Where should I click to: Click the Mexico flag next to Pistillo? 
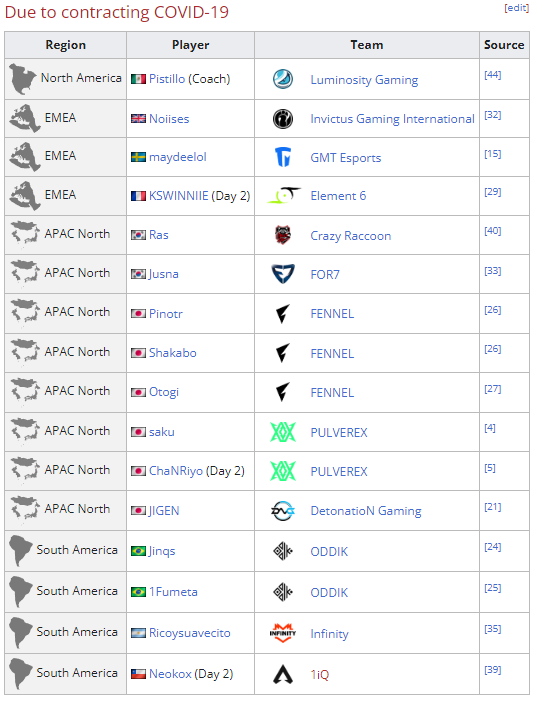coord(138,79)
